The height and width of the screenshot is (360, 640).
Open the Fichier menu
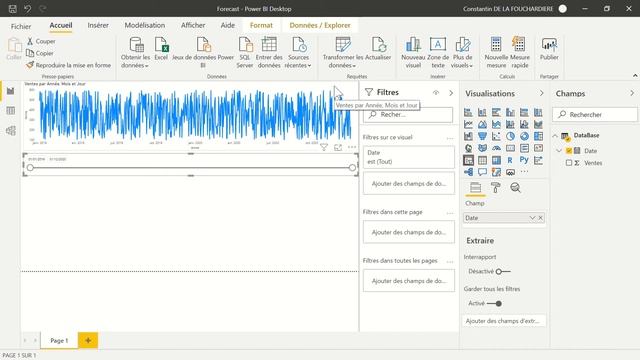[21, 26]
